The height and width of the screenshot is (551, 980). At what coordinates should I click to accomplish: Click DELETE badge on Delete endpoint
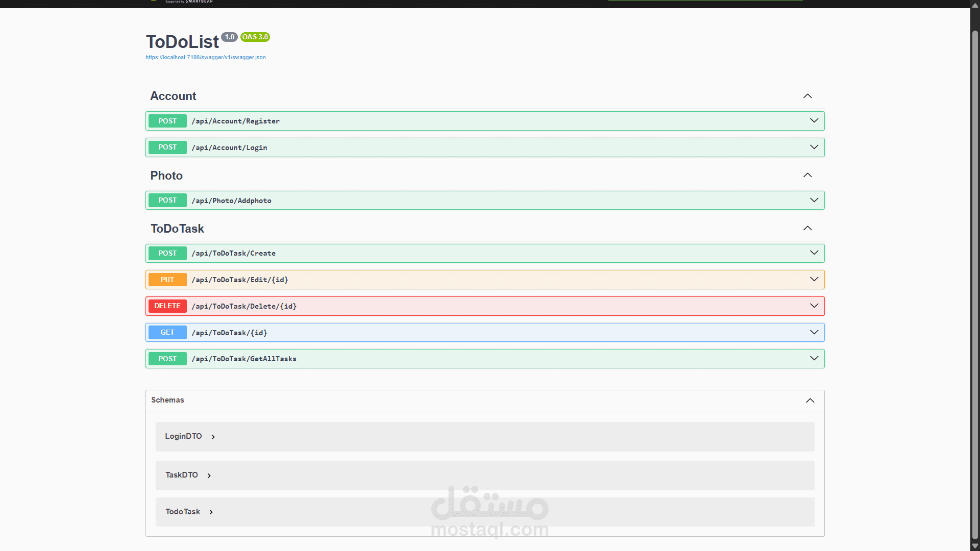[x=167, y=306]
